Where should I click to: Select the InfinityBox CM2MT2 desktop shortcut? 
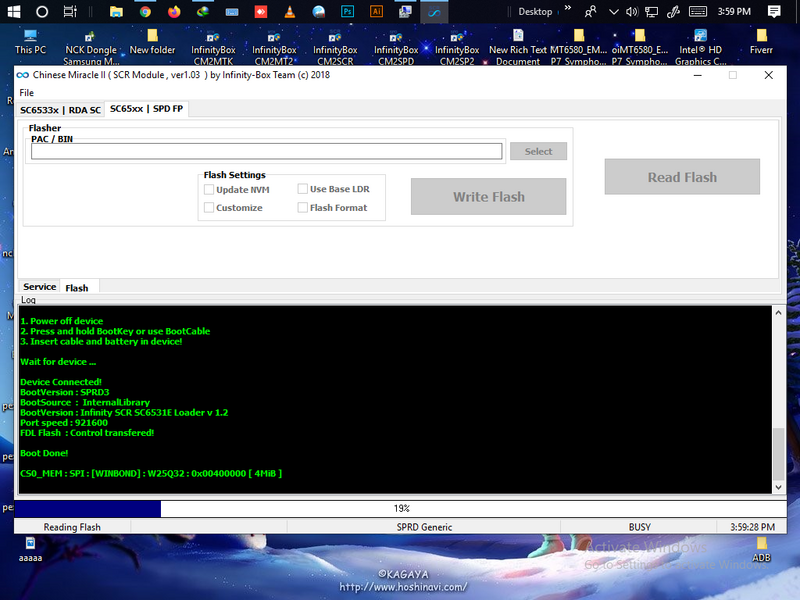pyautogui.click(x=274, y=48)
